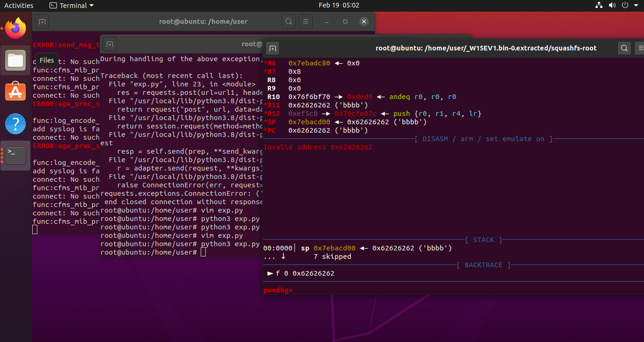Click the network status icon
This screenshot has width=644, height=342.
coord(599,6)
